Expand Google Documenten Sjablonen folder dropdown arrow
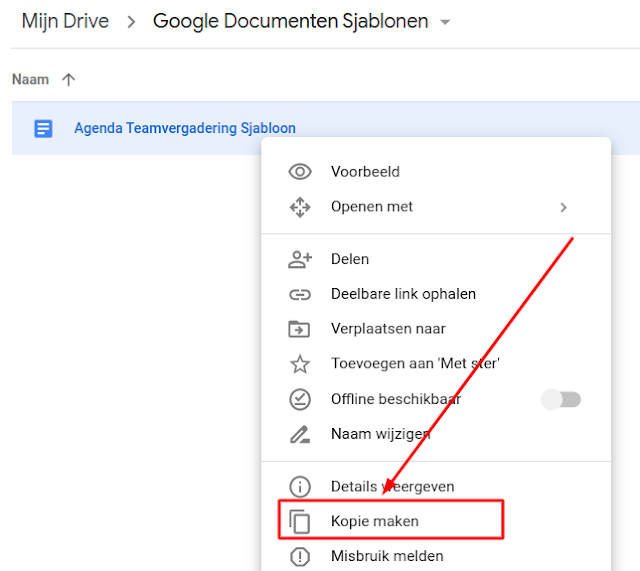The height and width of the screenshot is (571, 640). [x=445, y=22]
